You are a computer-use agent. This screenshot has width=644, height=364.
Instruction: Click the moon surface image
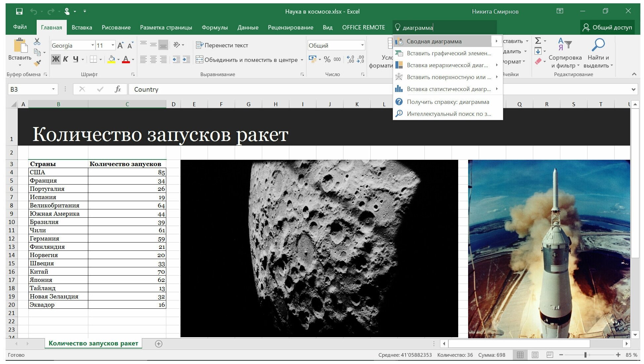tap(319, 249)
